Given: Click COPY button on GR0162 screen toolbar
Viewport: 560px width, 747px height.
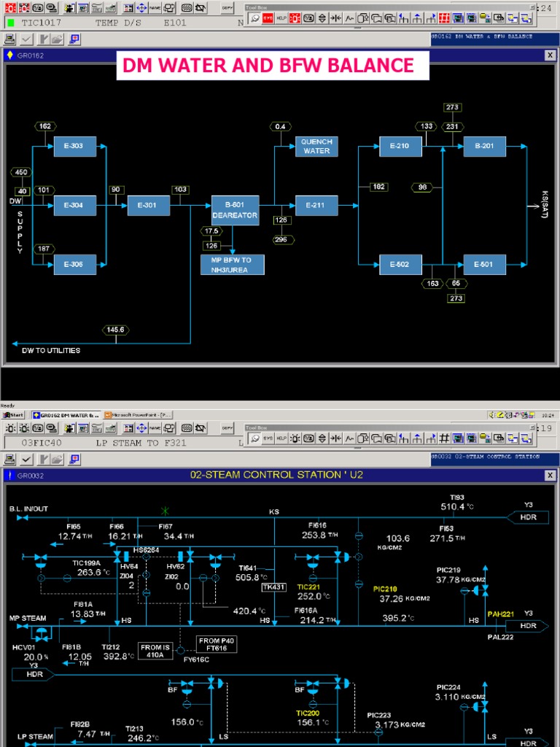Looking at the screenshot, I should pyautogui.click(x=227, y=7).
